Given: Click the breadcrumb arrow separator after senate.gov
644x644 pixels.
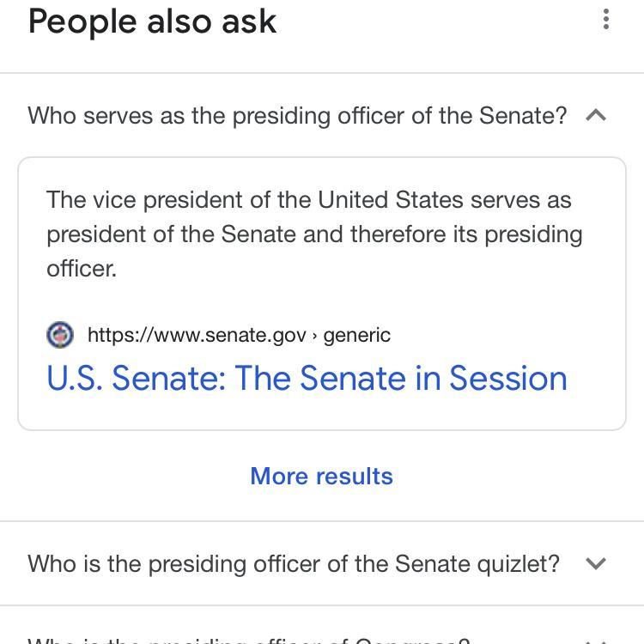Looking at the screenshot, I should tap(315, 336).
